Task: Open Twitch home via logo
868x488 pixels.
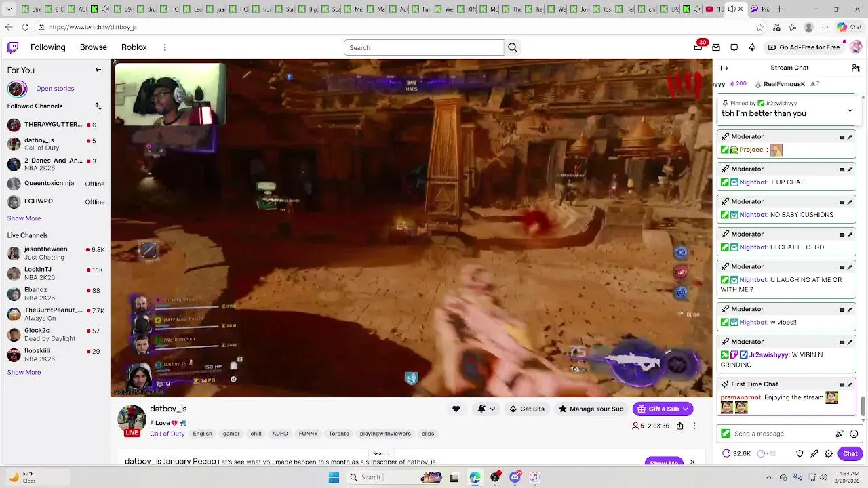Action: tap(13, 47)
